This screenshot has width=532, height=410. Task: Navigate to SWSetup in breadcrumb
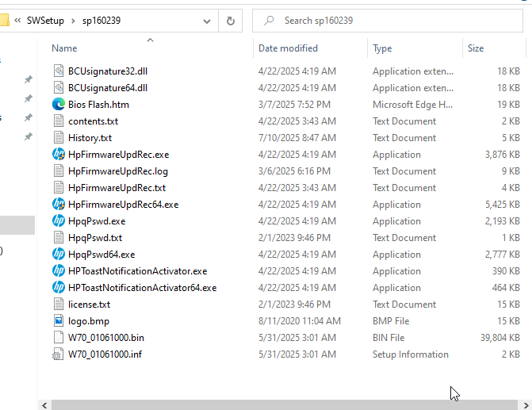(45, 21)
